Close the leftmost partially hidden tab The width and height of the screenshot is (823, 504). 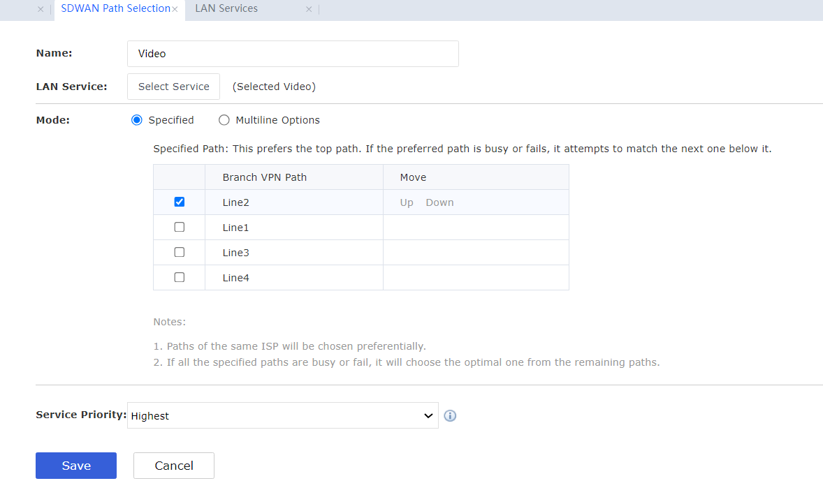tap(41, 10)
